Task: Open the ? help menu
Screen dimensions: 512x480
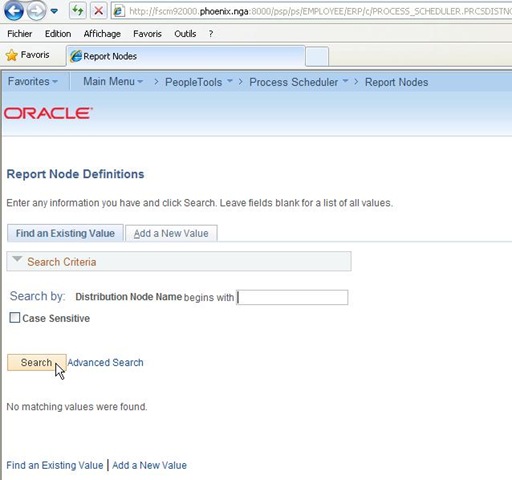Action: pos(211,34)
